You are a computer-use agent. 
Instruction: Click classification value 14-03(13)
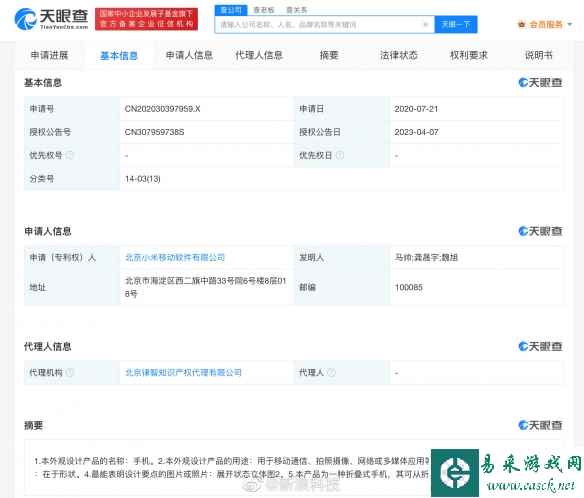(143, 179)
